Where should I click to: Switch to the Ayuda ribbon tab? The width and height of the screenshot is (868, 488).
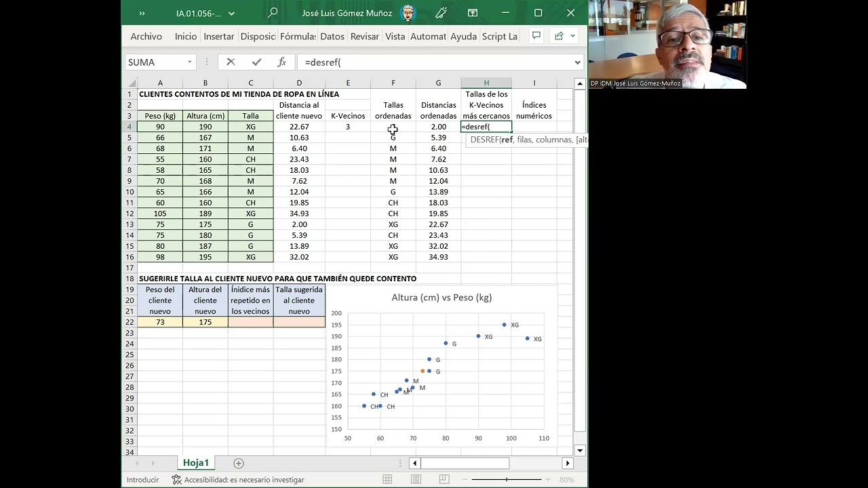(x=464, y=36)
